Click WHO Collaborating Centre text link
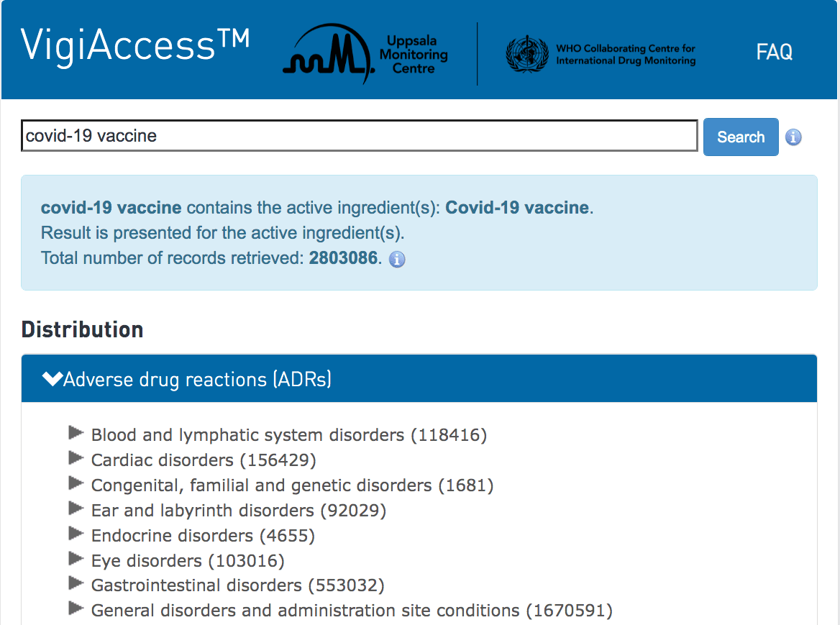The image size is (840, 625). [x=626, y=54]
